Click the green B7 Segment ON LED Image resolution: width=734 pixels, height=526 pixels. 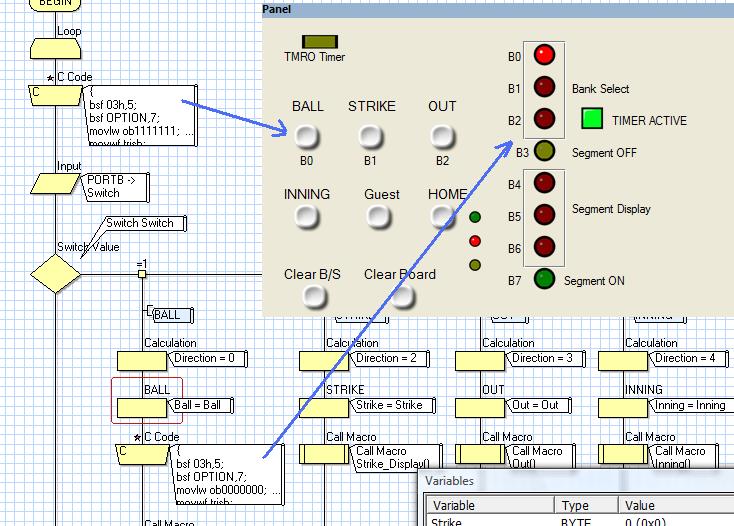(544, 279)
